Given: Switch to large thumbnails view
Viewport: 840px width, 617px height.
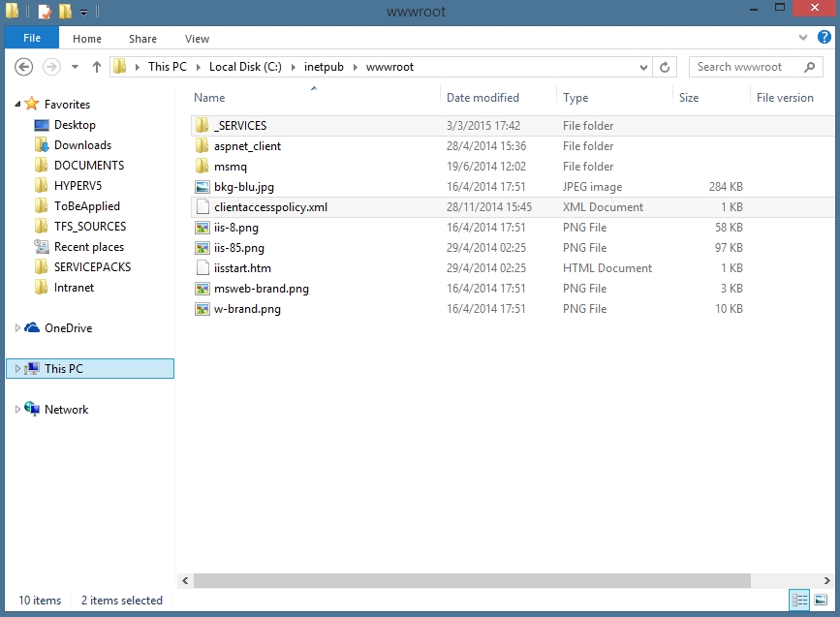Looking at the screenshot, I should pyautogui.click(x=821, y=600).
